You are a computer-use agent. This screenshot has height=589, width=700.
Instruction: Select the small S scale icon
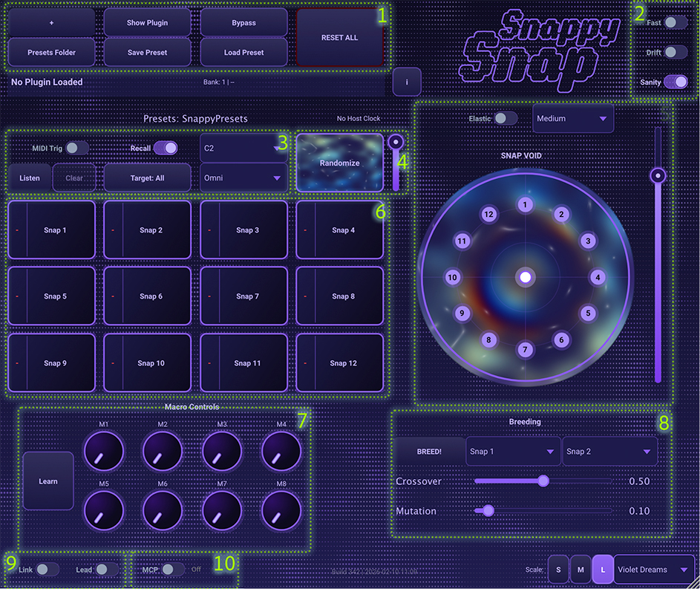click(x=558, y=569)
